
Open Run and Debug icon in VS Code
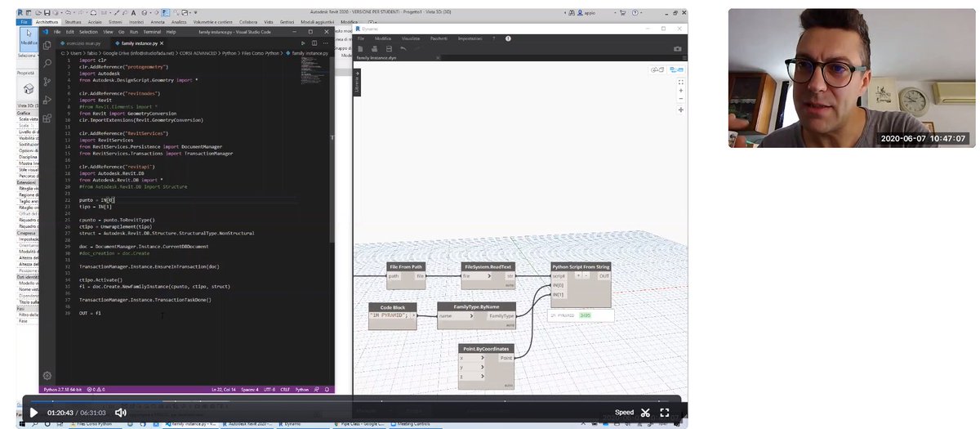point(47,100)
